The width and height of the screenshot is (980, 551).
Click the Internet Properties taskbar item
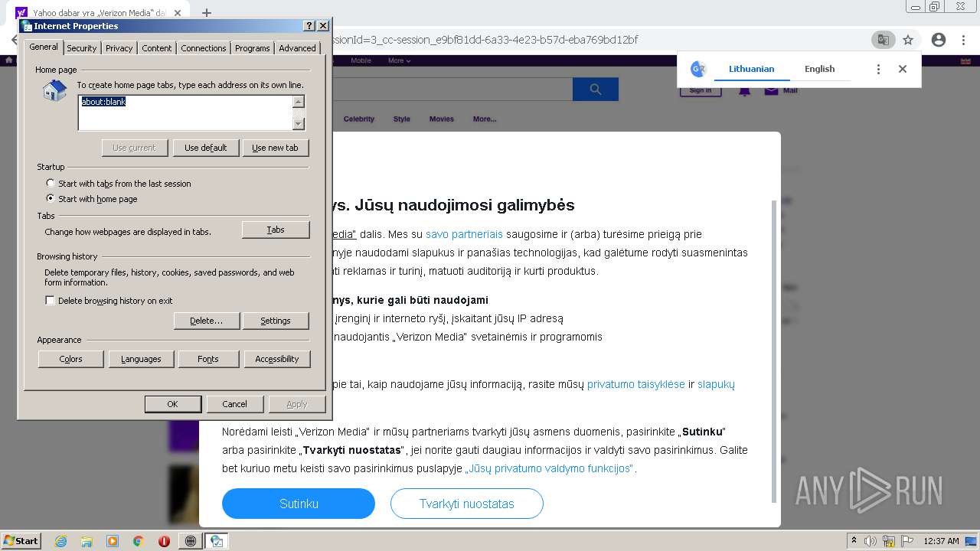[x=217, y=541]
